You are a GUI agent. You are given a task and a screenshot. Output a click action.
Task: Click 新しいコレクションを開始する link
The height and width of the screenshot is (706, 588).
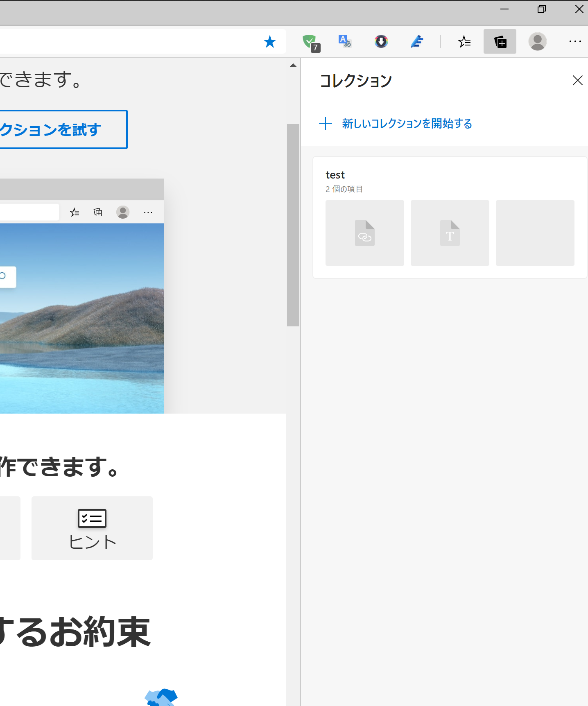[x=407, y=123]
